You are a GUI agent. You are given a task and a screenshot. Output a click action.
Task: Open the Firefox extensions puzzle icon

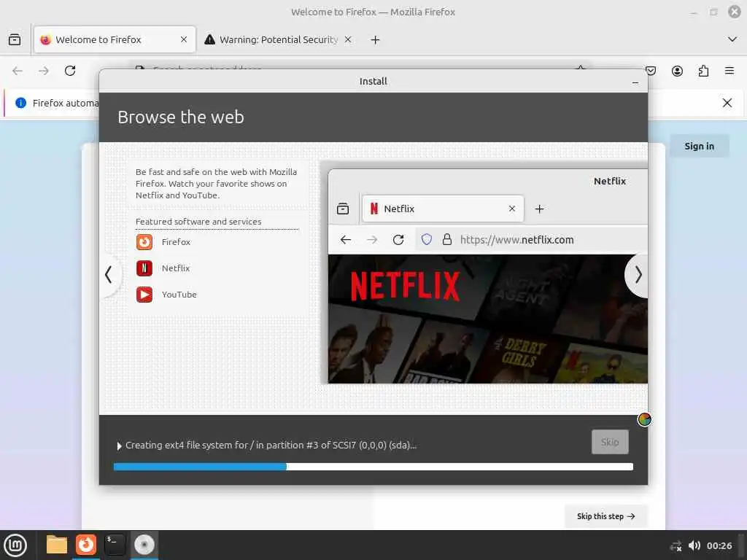(x=703, y=71)
